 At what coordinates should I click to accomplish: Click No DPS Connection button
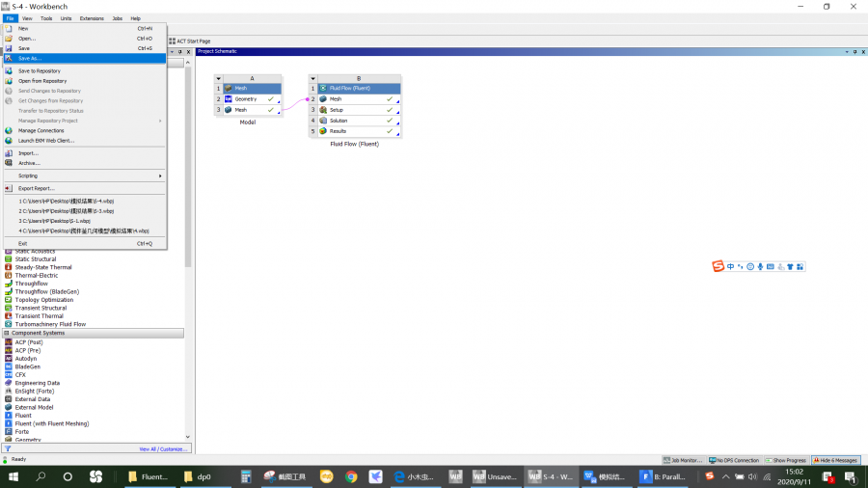[x=734, y=460]
